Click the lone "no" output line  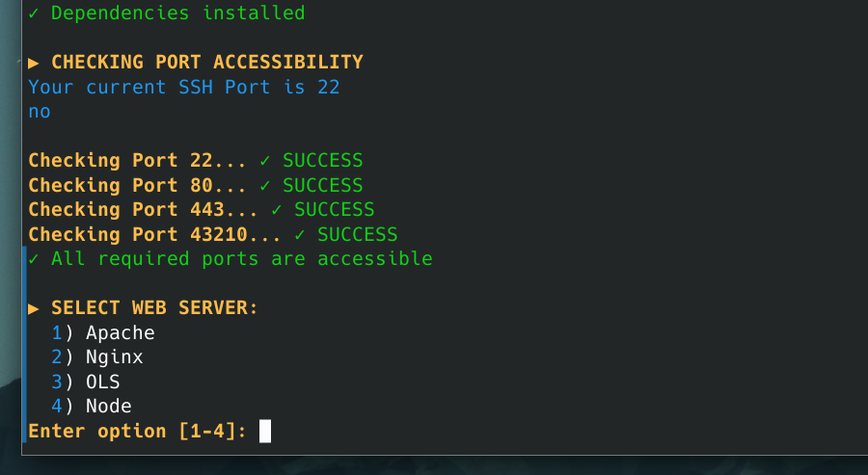click(40, 112)
